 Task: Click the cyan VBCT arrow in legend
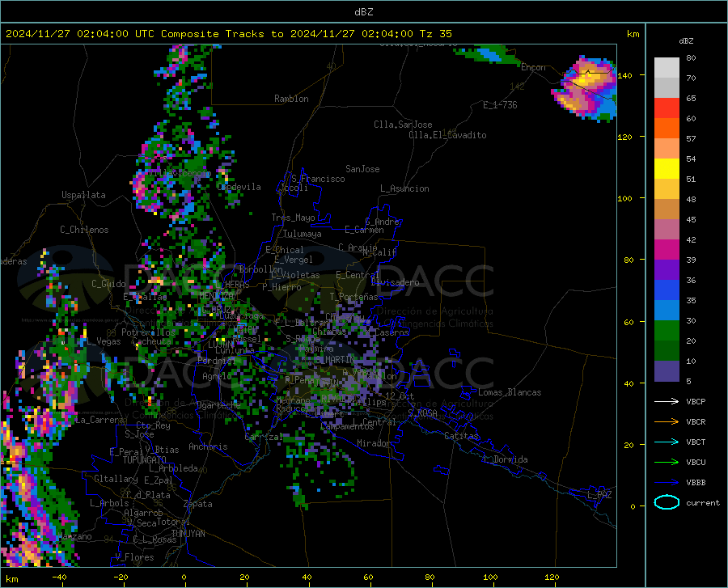pyautogui.click(x=667, y=442)
